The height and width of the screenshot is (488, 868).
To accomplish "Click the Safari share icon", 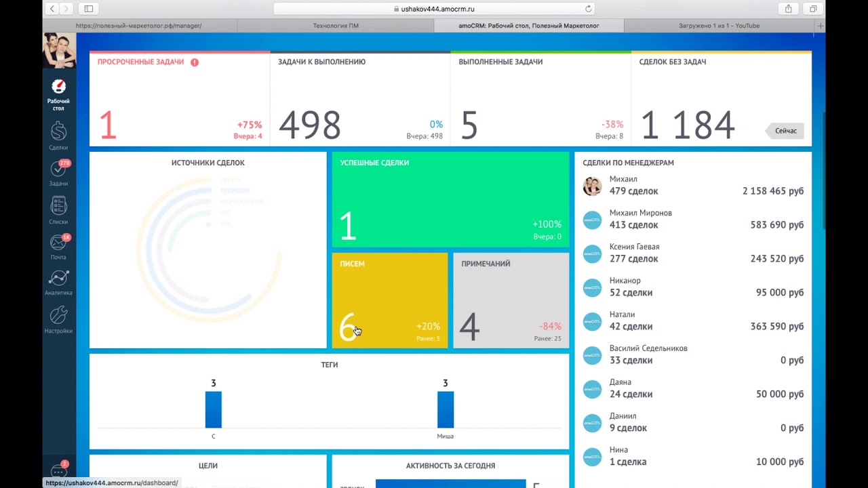I will coord(788,9).
